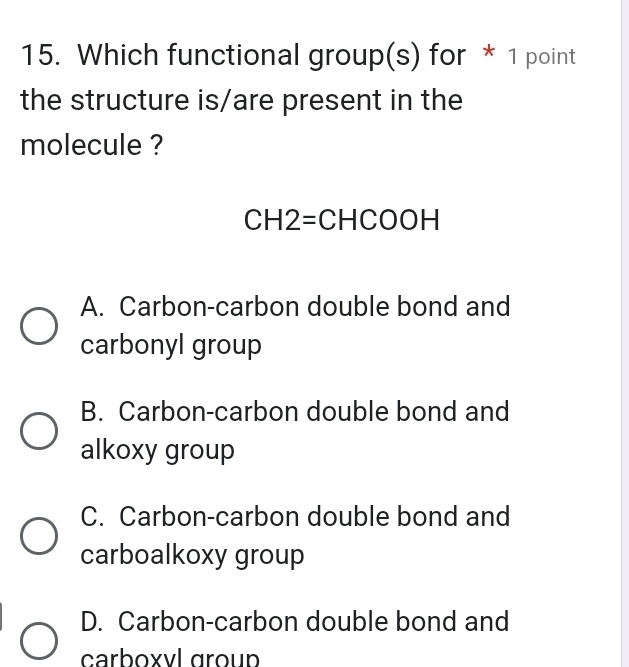The width and height of the screenshot is (629, 667).
Task: Select the radio button for option B
Action: click(39, 432)
